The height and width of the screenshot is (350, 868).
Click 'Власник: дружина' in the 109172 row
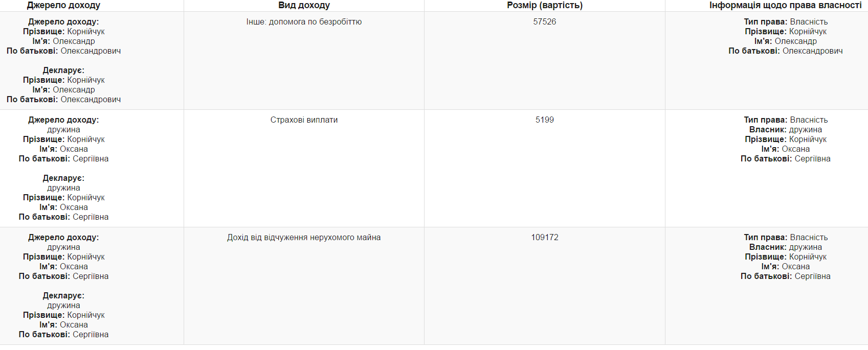click(785, 247)
